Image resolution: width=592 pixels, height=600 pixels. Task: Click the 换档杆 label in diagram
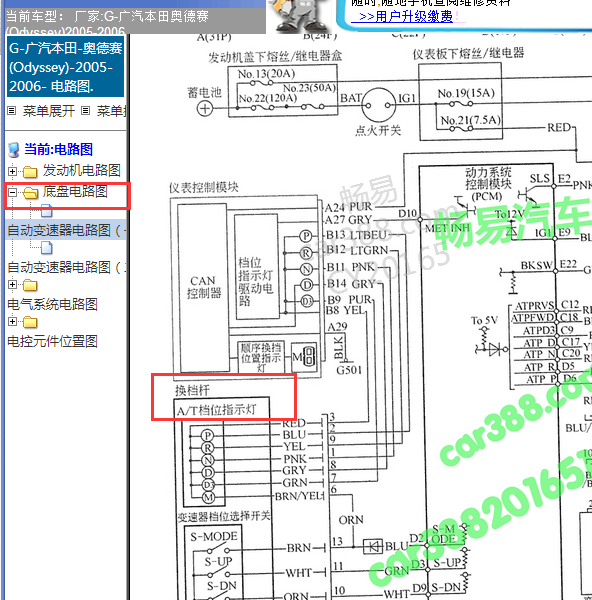[x=192, y=390]
